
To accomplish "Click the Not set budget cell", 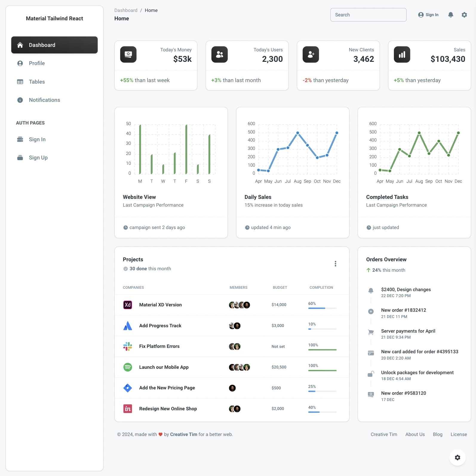I will [x=278, y=346].
